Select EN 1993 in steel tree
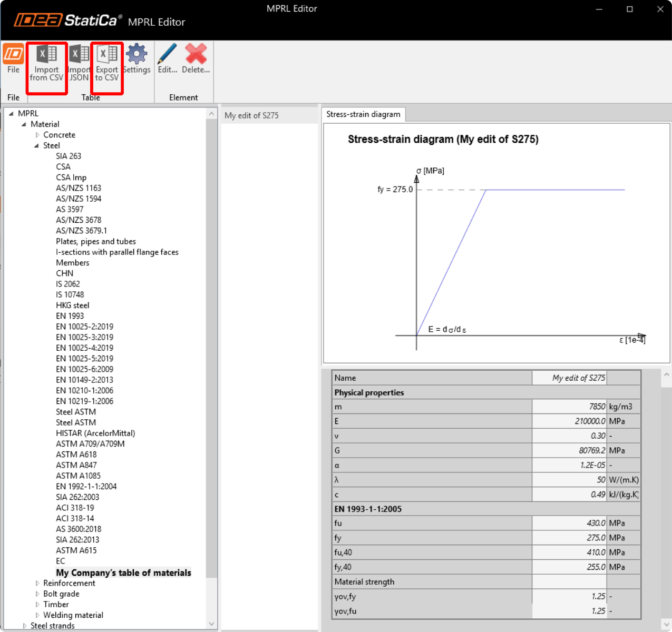This screenshot has height=632, width=672. [x=70, y=316]
